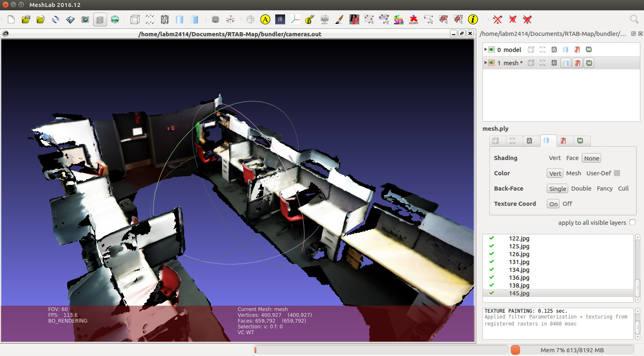Click the Reload mesh arrows icon
This screenshot has height=356, width=644.
tap(56, 19)
